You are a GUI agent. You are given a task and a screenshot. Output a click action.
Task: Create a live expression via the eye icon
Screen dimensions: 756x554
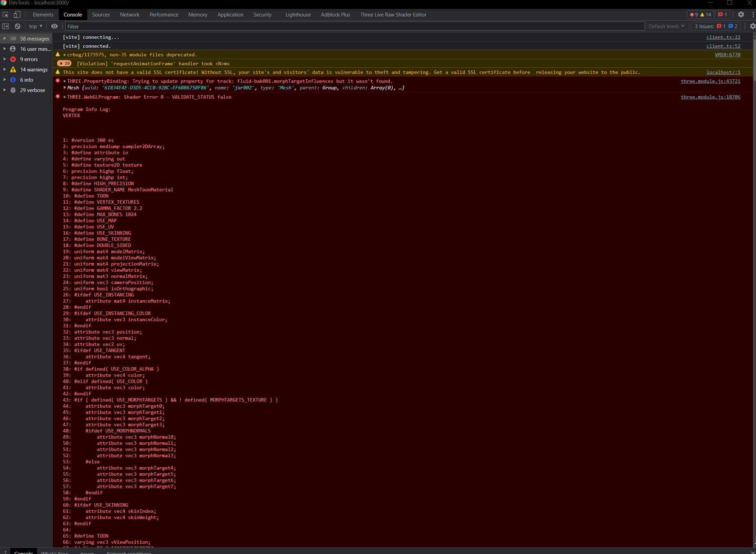[x=54, y=26]
